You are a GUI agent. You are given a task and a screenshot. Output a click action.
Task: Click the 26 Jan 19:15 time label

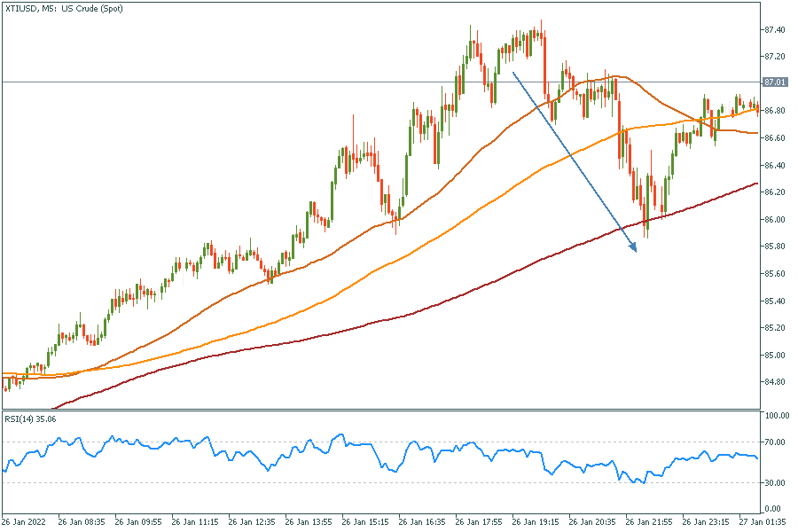pyautogui.click(x=536, y=522)
